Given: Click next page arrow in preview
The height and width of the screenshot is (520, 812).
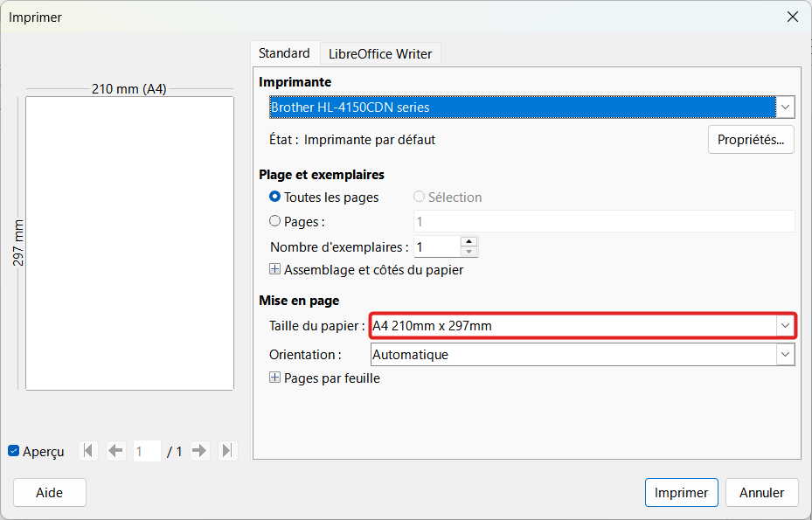Looking at the screenshot, I should pyautogui.click(x=199, y=451).
